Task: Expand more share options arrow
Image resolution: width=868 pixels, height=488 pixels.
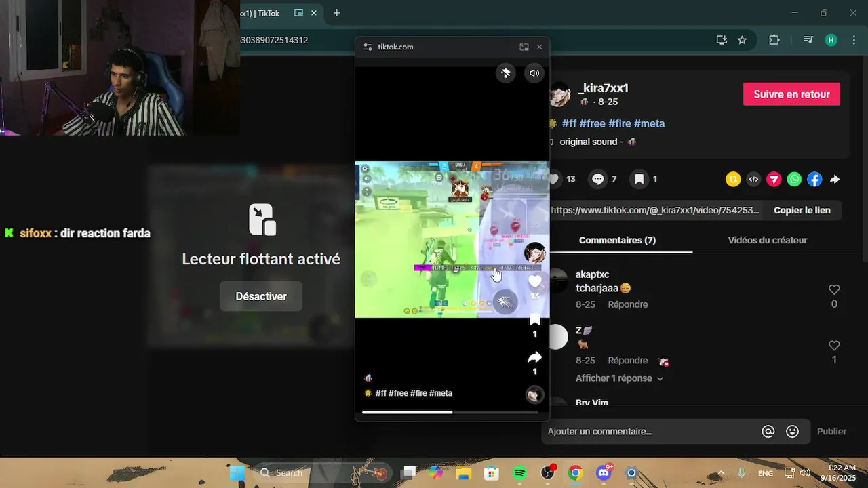Action: [835, 180]
